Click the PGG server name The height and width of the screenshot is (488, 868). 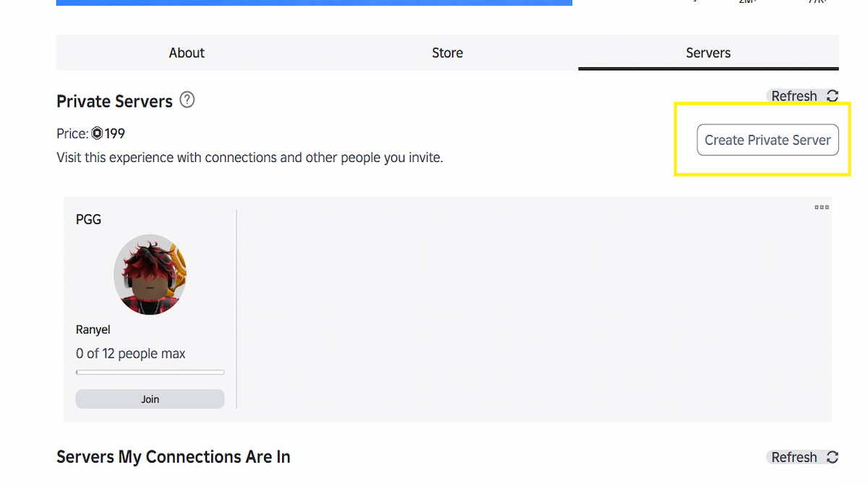88,220
